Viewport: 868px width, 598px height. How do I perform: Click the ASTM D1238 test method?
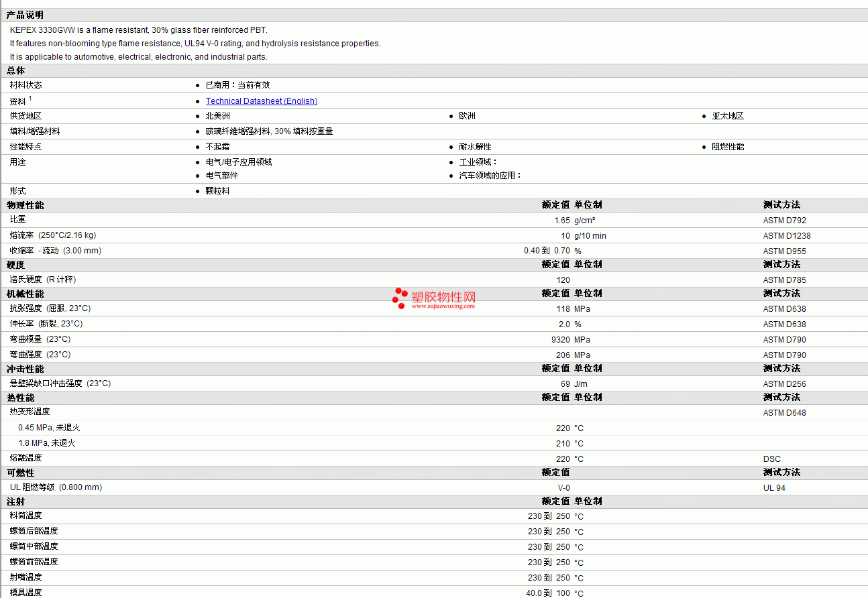click(x=787, y=236)
